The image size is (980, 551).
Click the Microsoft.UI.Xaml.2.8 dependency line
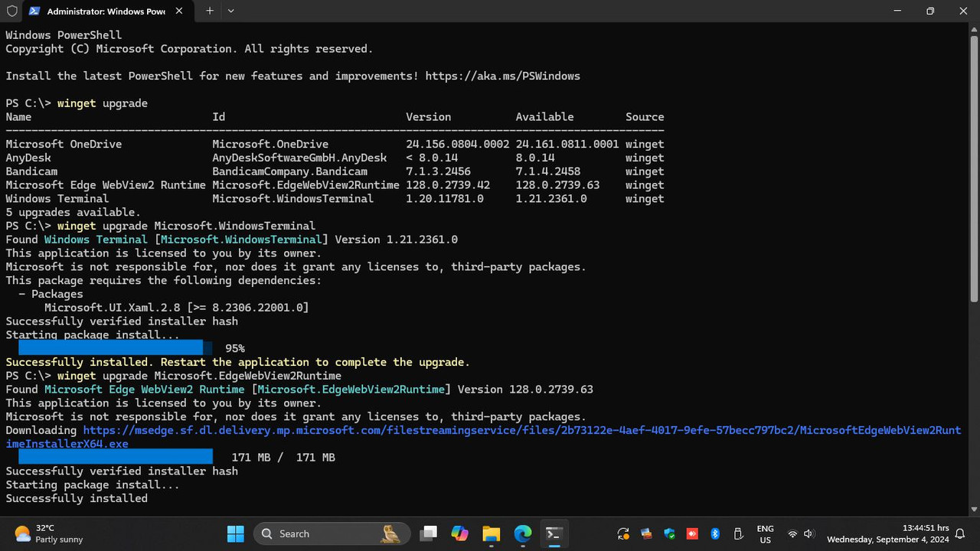point(176,308)
